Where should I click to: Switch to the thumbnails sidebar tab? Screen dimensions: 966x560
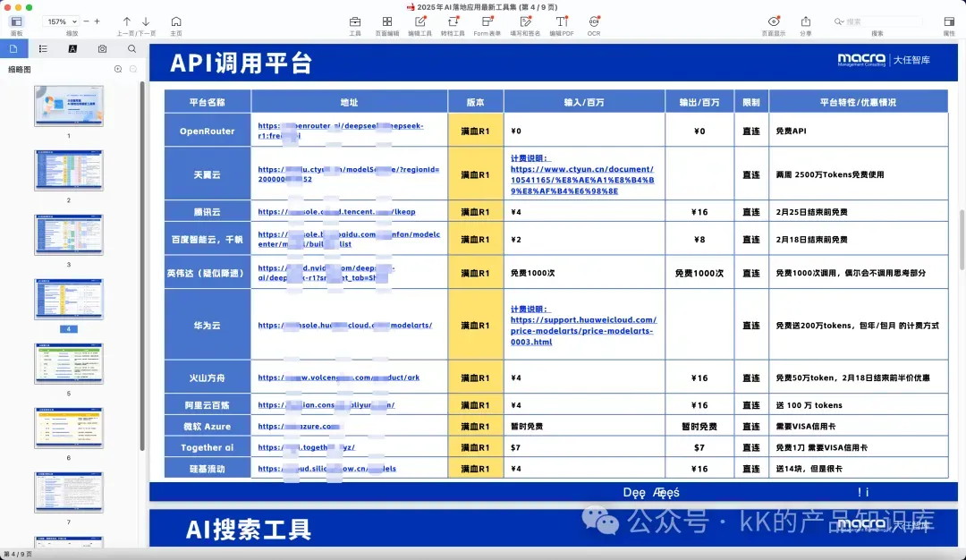tap(13, 48)
